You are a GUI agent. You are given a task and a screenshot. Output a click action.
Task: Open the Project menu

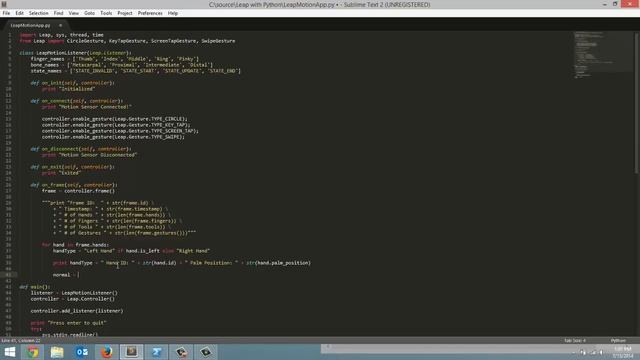125,13
